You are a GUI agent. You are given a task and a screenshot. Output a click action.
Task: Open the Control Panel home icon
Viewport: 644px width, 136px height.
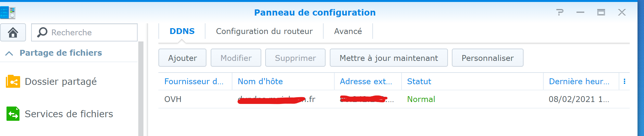13,32
